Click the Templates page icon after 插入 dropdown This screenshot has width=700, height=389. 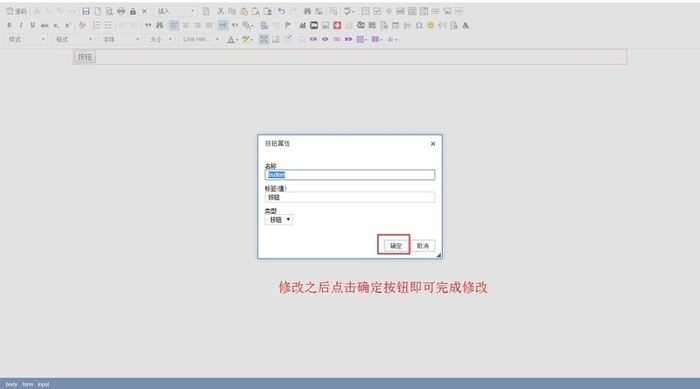pyautogui.click(x=206, y=11)
